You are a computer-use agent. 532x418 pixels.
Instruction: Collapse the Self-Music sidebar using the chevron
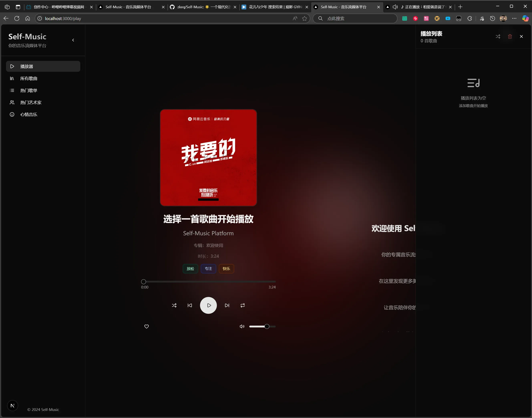pos(73,40)
